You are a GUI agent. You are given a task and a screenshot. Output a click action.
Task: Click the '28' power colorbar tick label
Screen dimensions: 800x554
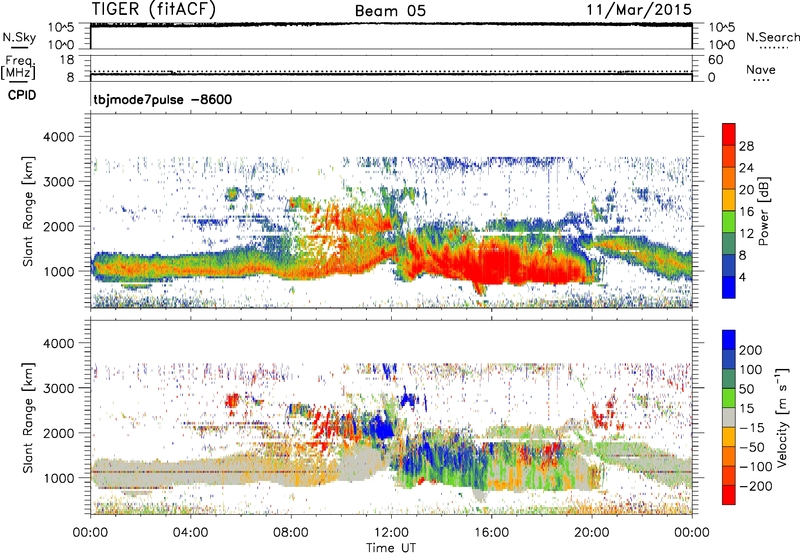pos(746,146)
